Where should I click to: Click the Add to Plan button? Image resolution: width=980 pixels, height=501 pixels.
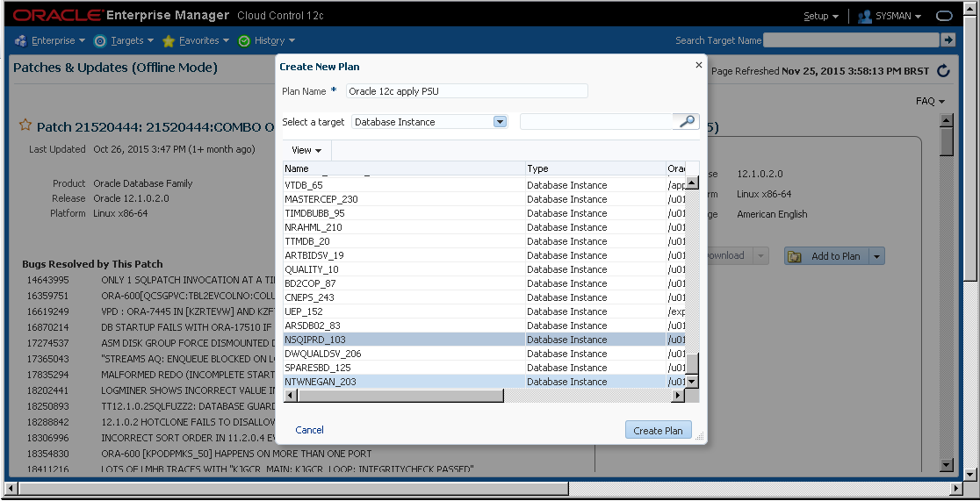[x=826, y=256]
